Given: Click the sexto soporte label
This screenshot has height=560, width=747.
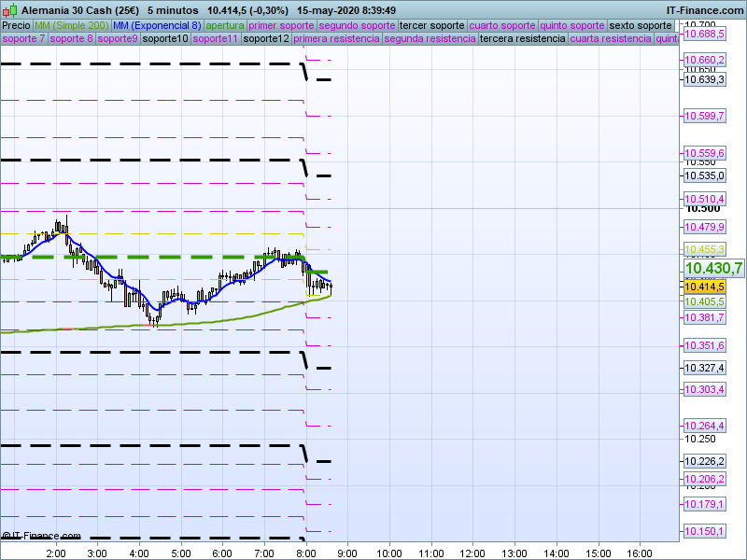Looking at the screenshot, I should [x=640, y=25].
